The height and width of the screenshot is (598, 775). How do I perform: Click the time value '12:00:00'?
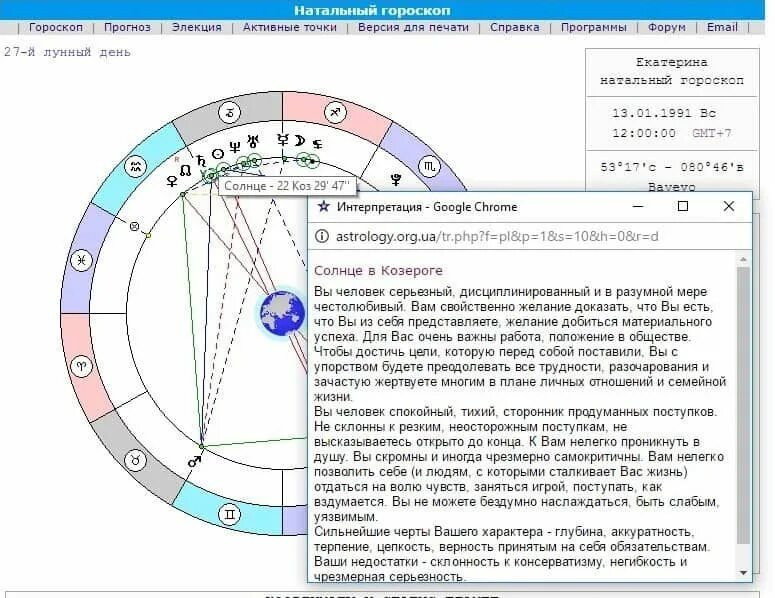pos(644,133)
